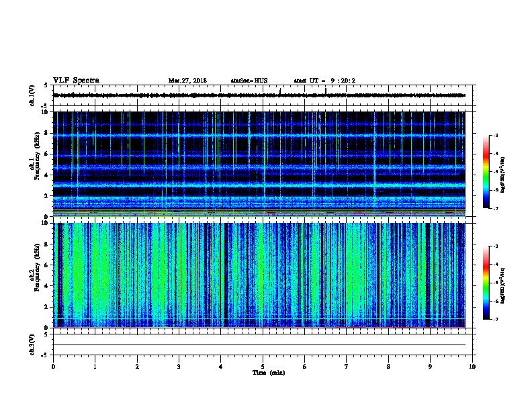Select the ch.2 "Frequency (kHz)" axis label

[38, 267]
